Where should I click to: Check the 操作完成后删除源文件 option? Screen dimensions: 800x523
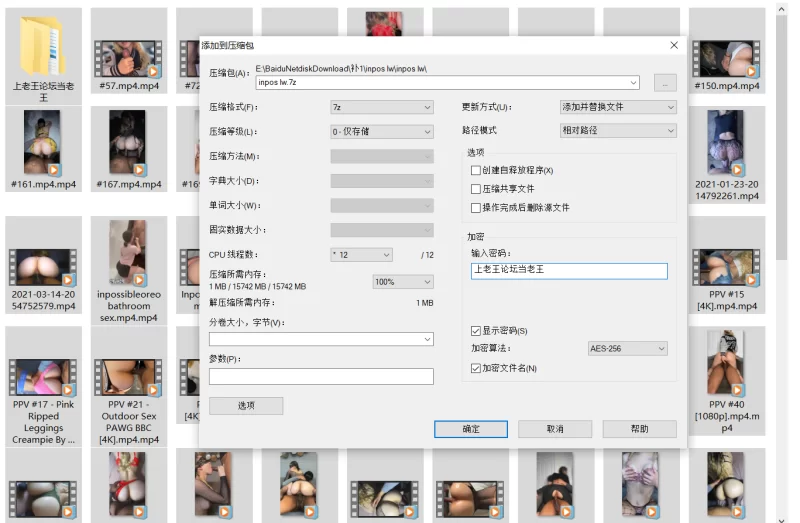pyautogui.click(x=476, y=207)
